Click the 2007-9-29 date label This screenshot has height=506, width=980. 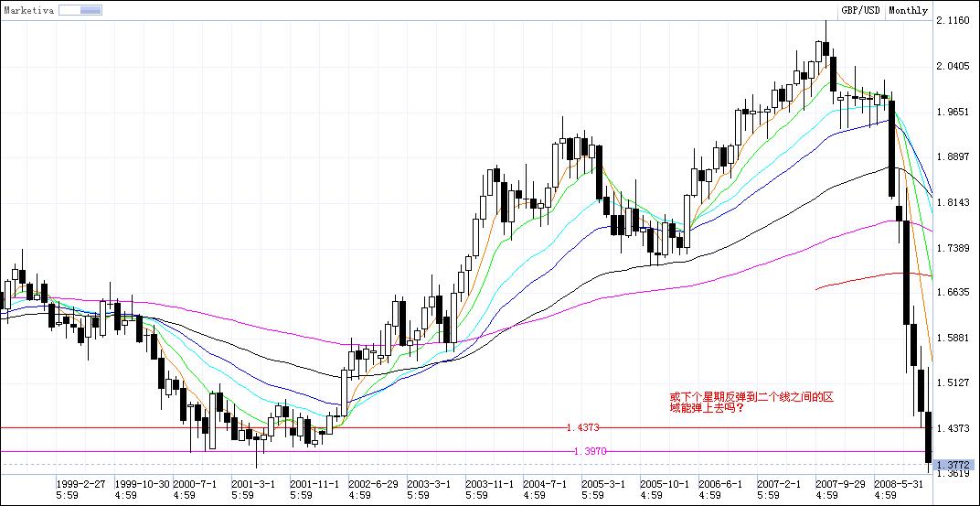point(841,484)
